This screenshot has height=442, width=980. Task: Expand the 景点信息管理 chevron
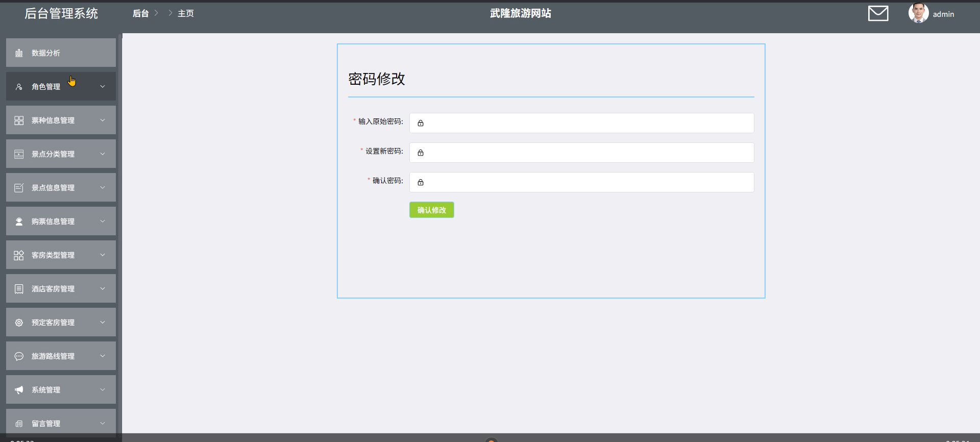click(x=103, y=188)
